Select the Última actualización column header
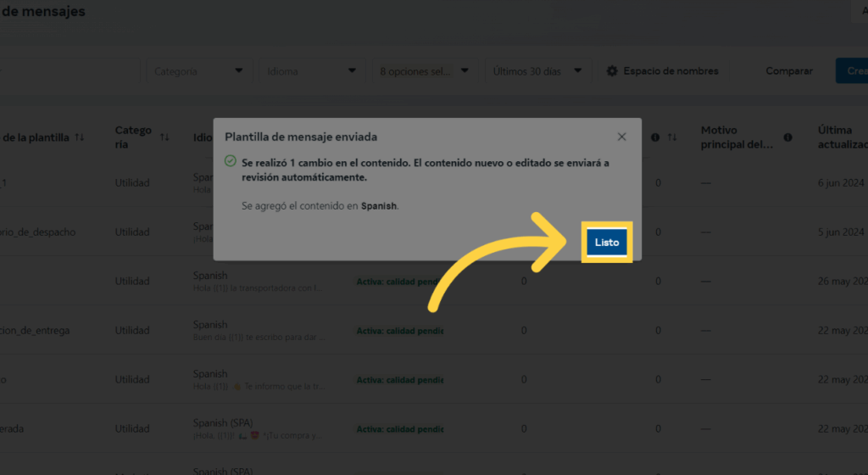This screenshot has height=475, width=868. 841,137
